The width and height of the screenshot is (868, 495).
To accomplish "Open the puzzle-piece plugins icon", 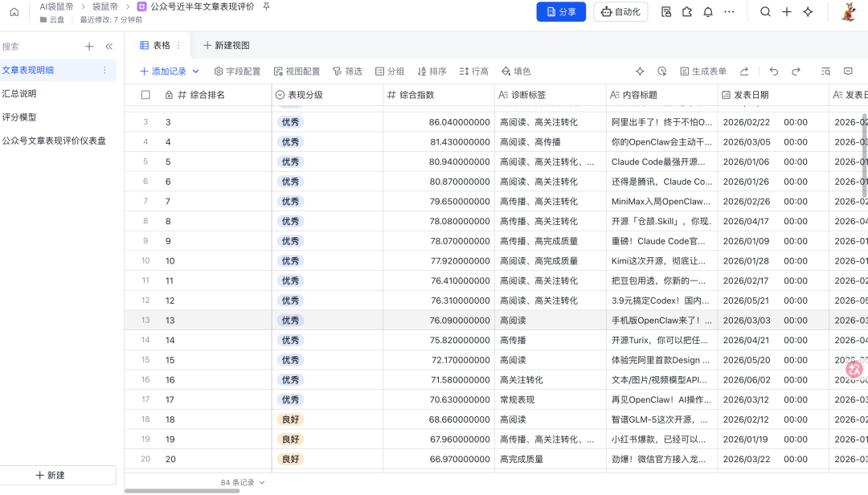I will (x=687, y=11).
